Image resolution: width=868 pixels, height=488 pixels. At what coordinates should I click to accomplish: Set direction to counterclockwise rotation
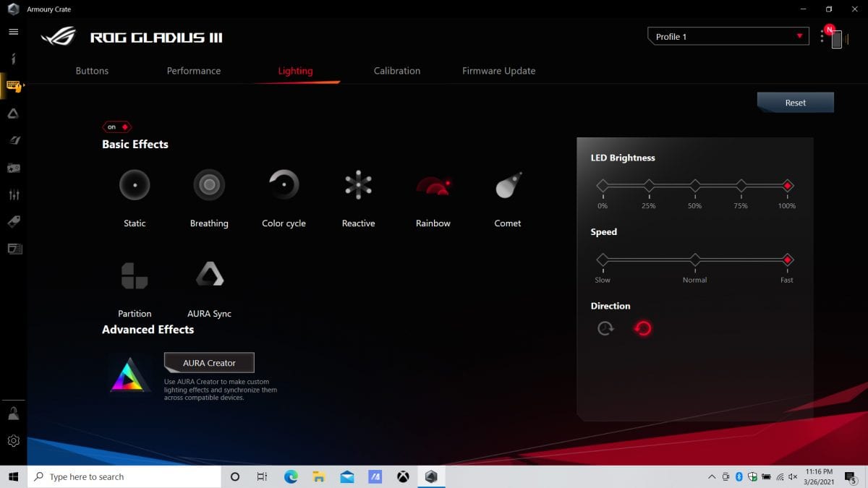[642, 328]
